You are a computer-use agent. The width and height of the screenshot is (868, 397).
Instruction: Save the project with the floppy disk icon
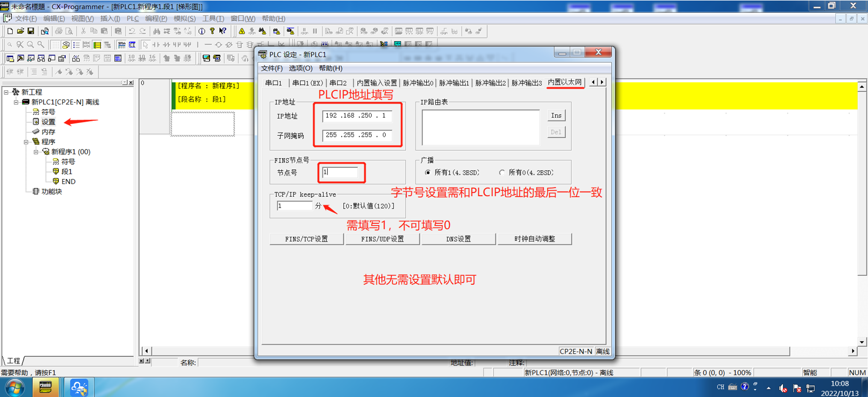pos(31,32)
